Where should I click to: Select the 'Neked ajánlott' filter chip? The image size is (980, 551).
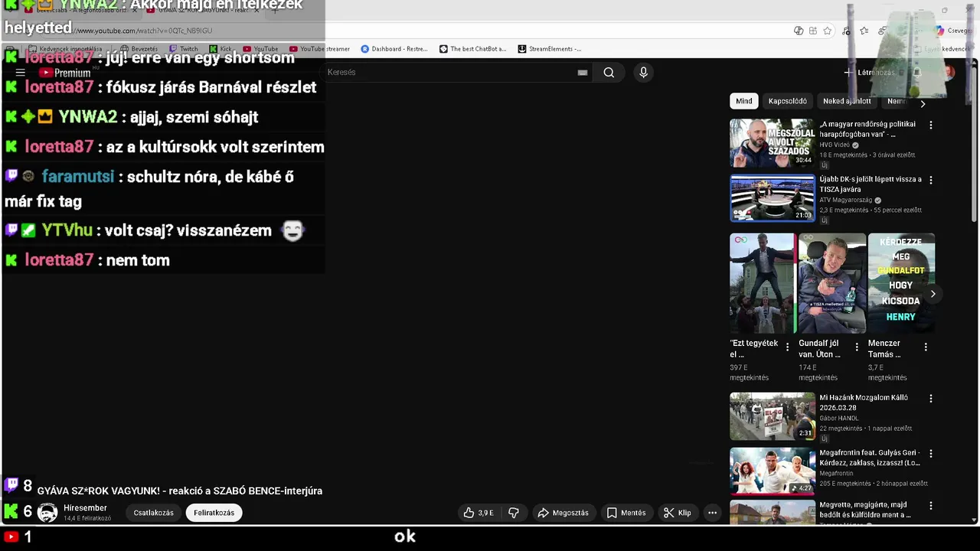coord(847,101)
